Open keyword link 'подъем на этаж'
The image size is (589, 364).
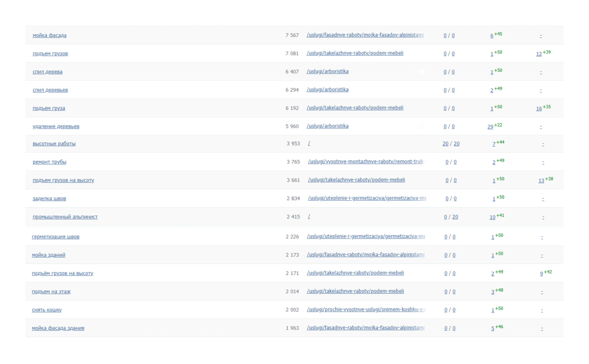pyautogui.click(x=51, y=292)
